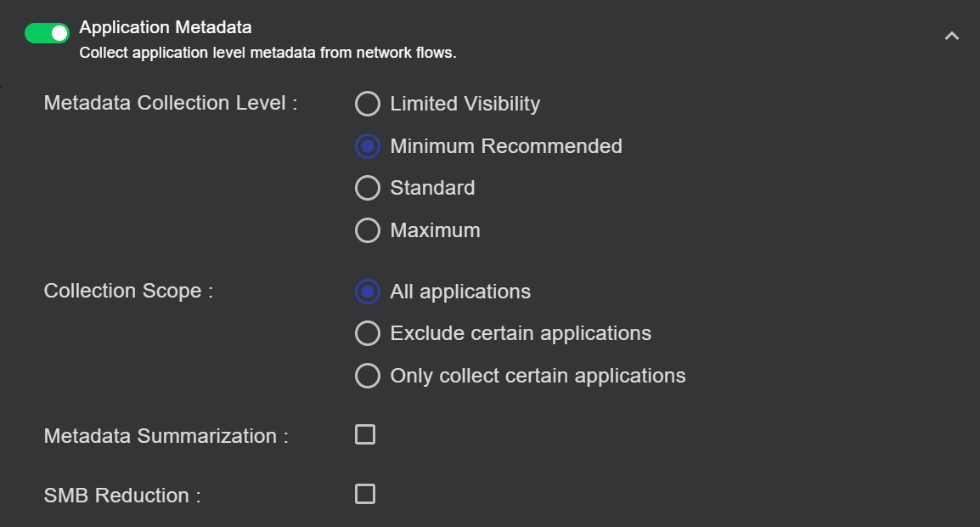Select the All applications radio circle
980x527 pixels.
pos(367,292)
